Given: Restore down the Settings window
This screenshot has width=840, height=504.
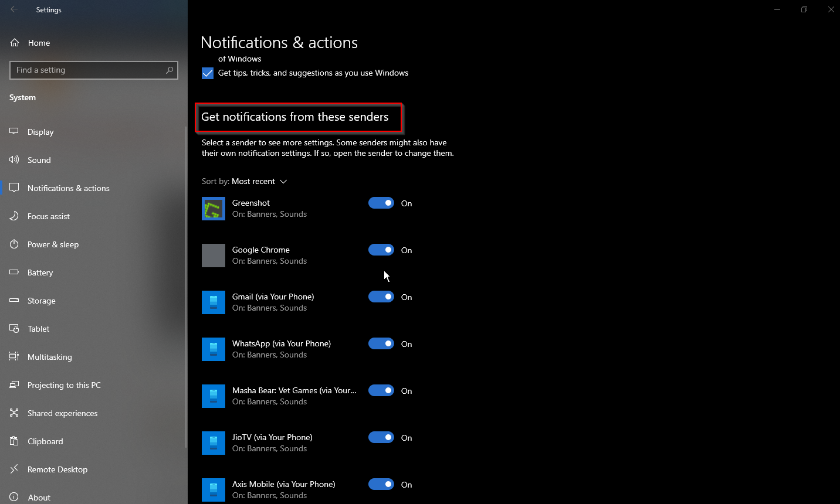Looking at the screenshot, I should (x=804, y=9).
